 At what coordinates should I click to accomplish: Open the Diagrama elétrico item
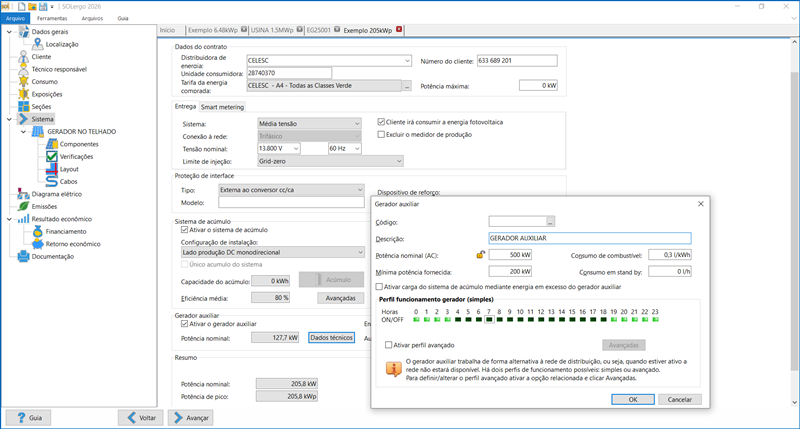(x=58, y=194)
